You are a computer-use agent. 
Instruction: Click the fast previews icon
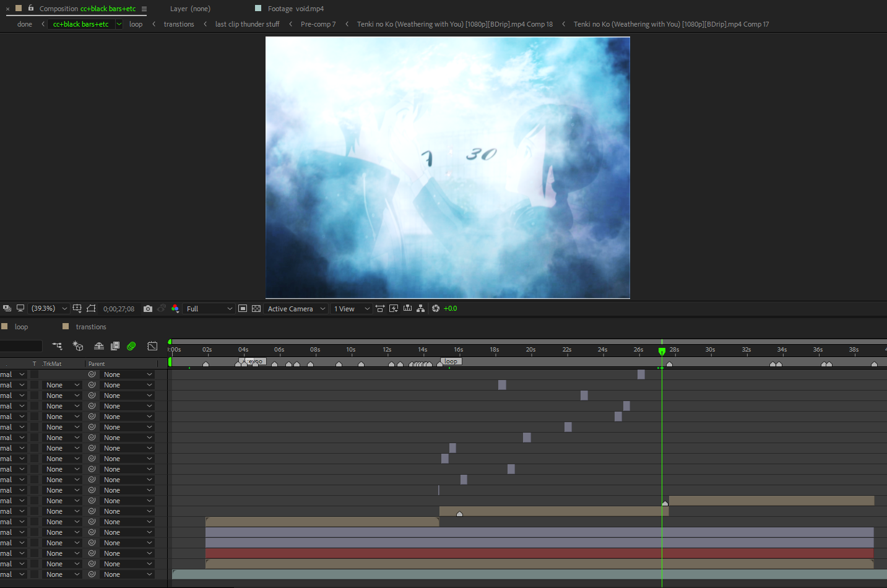[x=394, y=309]
